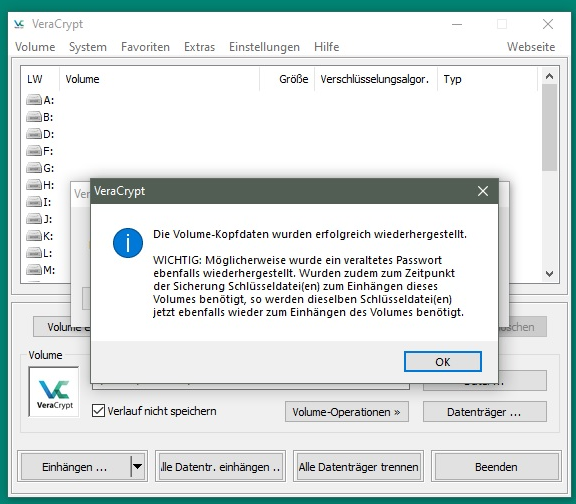Viewport: 576px width, 504px height.
Task: Select drive F: icon in list
Action: (x=34, y=151)
